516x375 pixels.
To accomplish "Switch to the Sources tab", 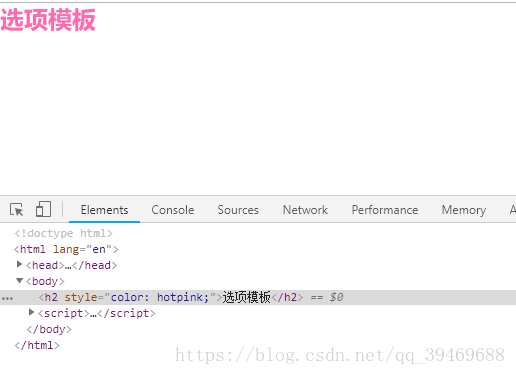I will tap(238, 210).
